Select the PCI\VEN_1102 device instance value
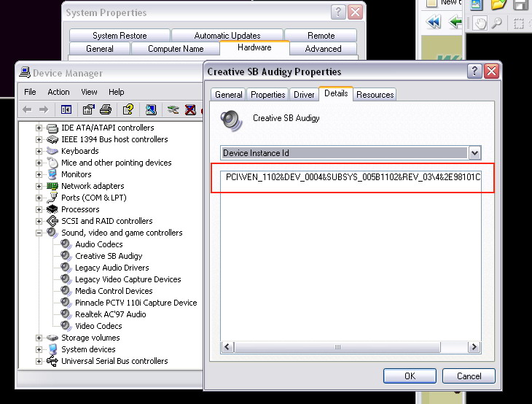Viewport: 532px width, 404px height. tap(353, 177)
